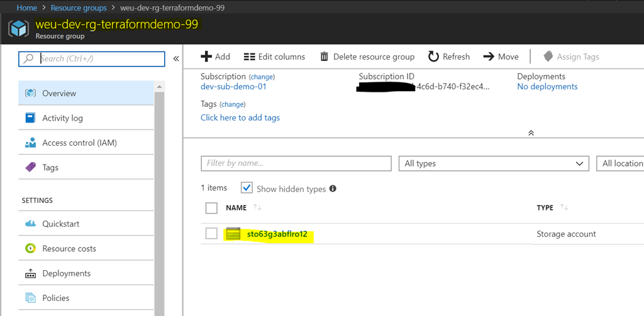Open the All locations dropdown
Screen dimensions: 644x316
pos(620,163)
